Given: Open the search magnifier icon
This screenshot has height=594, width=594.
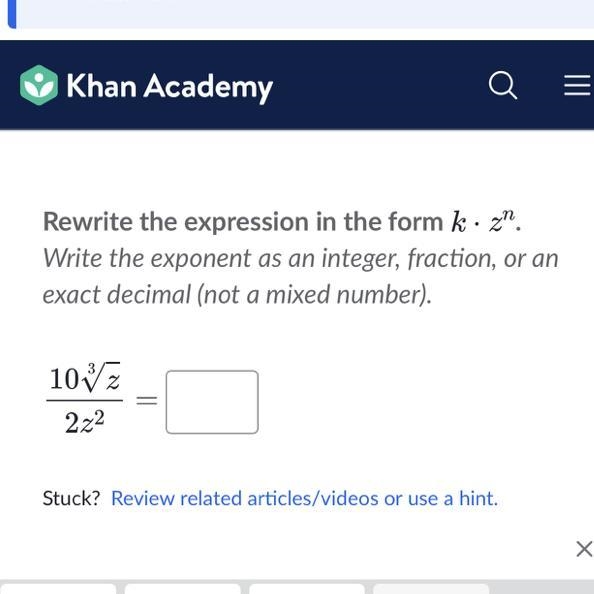Looking at the screenshot, I should (x=503, y=86).
